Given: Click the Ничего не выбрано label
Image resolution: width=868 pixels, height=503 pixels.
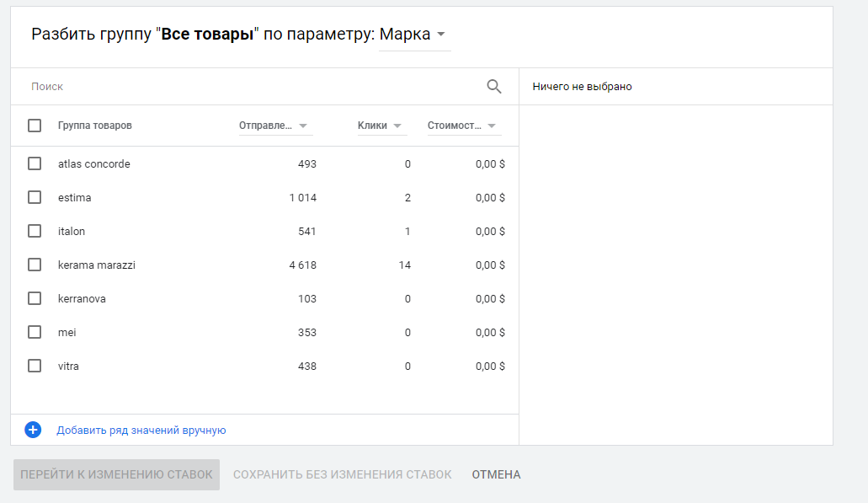Looking at the screenshot, I should (583, 87).
